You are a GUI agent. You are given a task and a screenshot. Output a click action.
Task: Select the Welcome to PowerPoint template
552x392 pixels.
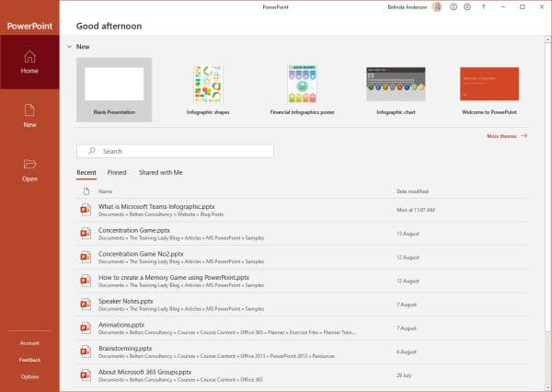(x=489, y=90)
